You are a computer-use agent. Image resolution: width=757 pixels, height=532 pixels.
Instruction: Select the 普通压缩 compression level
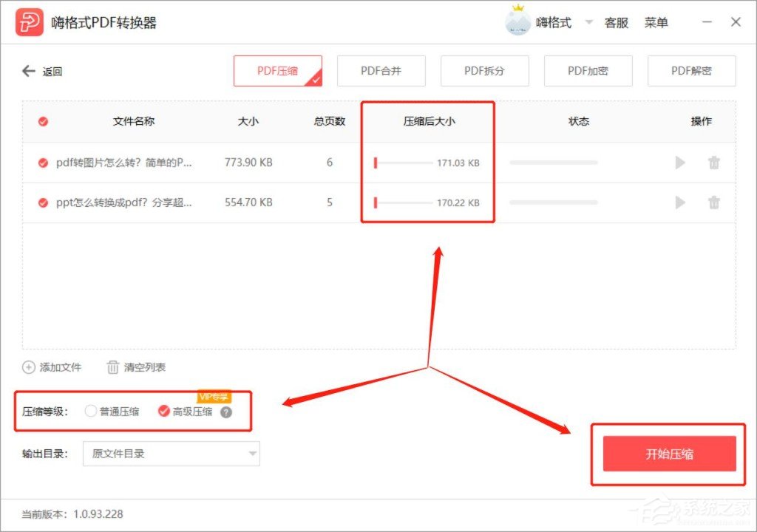(90, 412)
